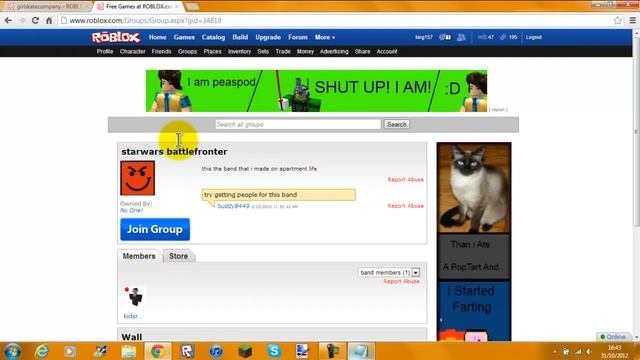640x360 pixels.
Task: Open the Advertising submenu link
Action: tap(334, 51)
